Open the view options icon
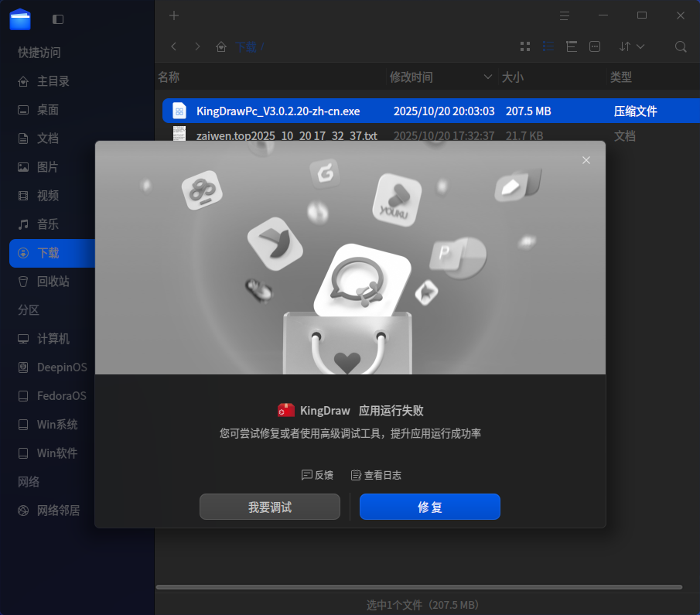This screenshot has width=700, height=615. [x=595, y=46]
